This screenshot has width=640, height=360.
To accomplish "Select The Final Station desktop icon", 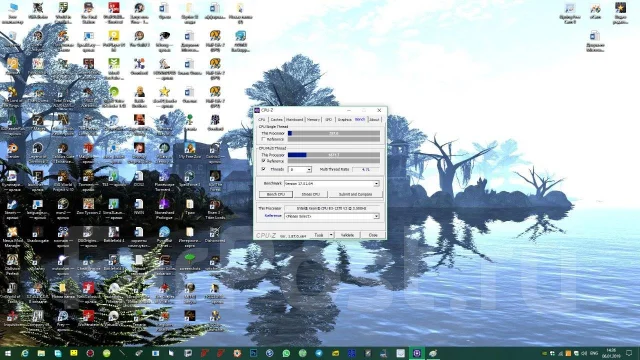I will (x=89, y=13).
